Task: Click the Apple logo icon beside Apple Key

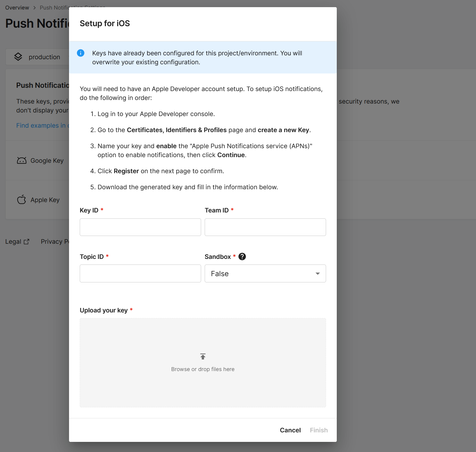Action: [x=21, y=200]
